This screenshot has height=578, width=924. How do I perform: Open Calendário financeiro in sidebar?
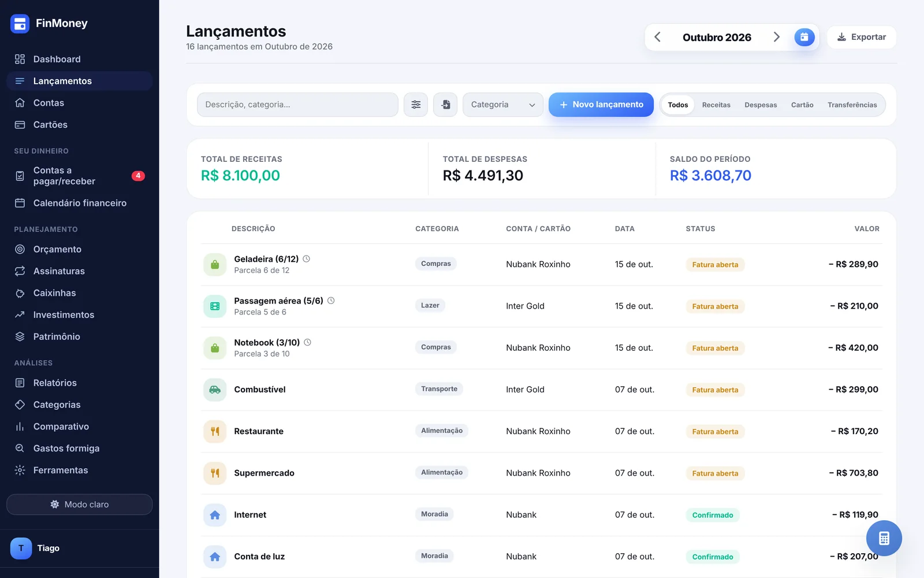[80, 203]
